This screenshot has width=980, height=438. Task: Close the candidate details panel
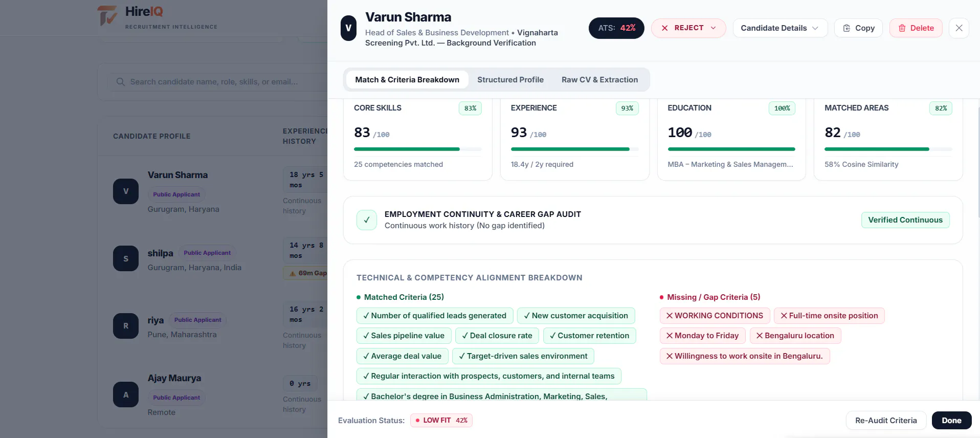[959, 28]
